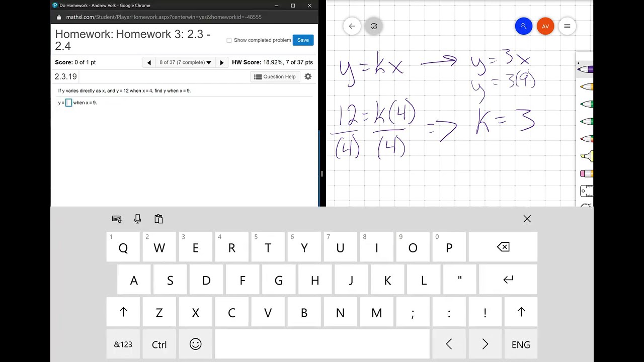The image size is (644, 362).
Task: Tap the right arrow cursor key
Action: 485,344
